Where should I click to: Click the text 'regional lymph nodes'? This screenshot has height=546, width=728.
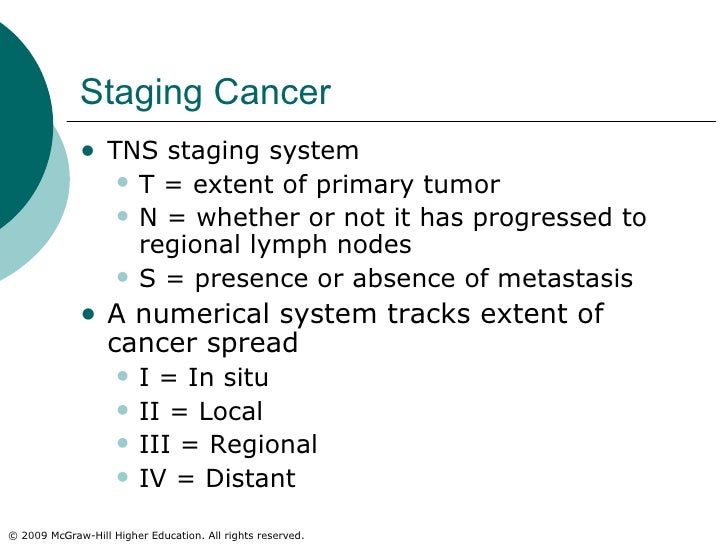click(275, 245)
